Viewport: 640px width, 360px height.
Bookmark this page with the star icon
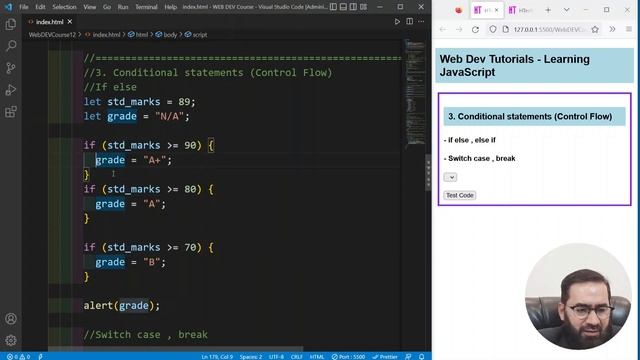[595, 29]
